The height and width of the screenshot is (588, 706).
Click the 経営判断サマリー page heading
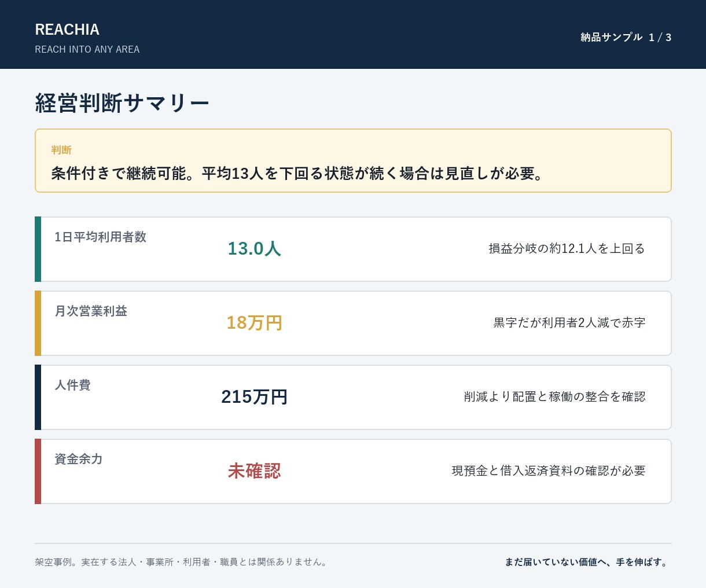point(122,103)
